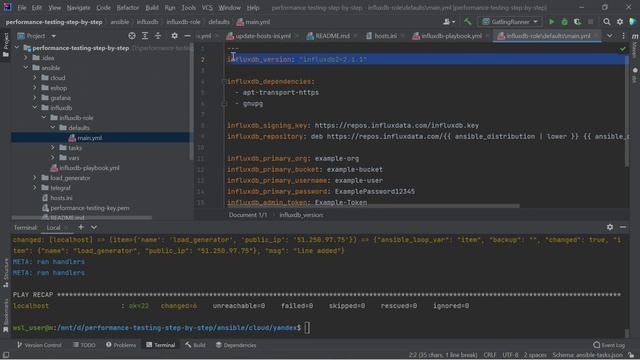Expand the tasks folder
This screenshot has height=360, width=640.
[x=53, y=148]
